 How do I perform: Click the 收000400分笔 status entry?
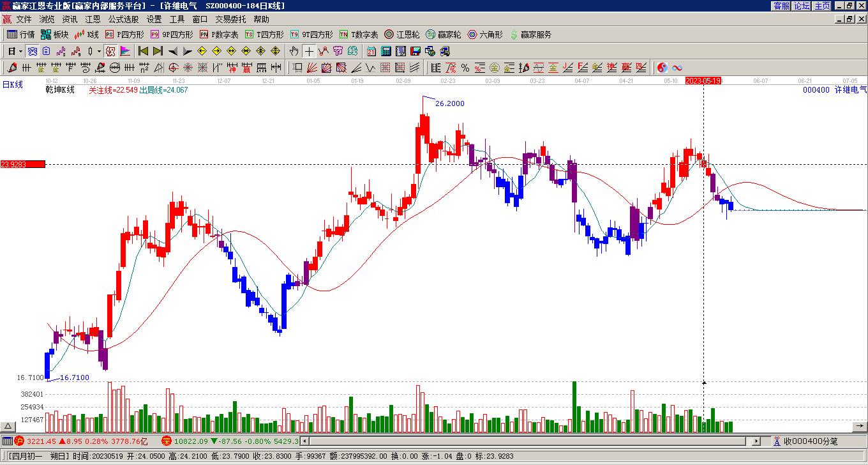click(811, 441)
